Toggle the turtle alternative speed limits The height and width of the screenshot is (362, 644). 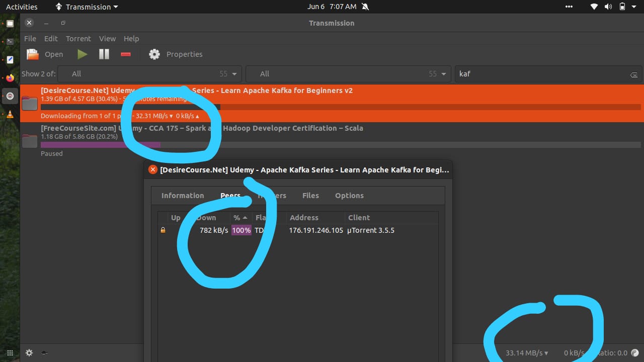click(44, 353)
